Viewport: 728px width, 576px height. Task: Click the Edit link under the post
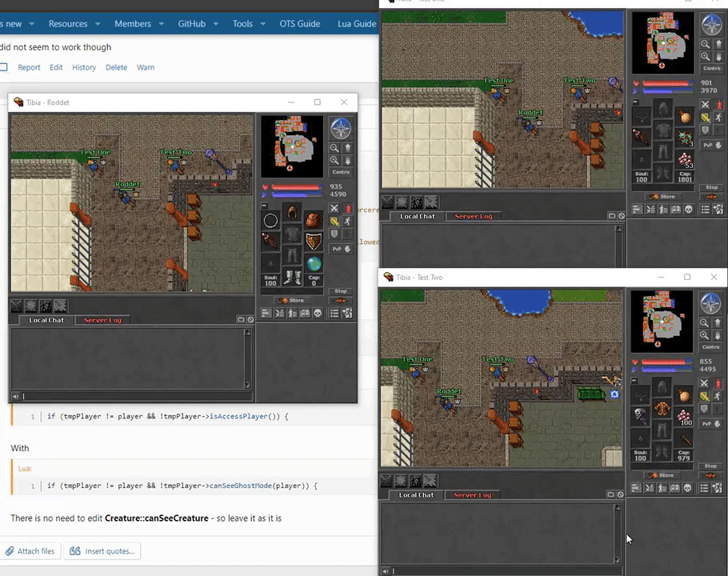(x=56, y=67)
